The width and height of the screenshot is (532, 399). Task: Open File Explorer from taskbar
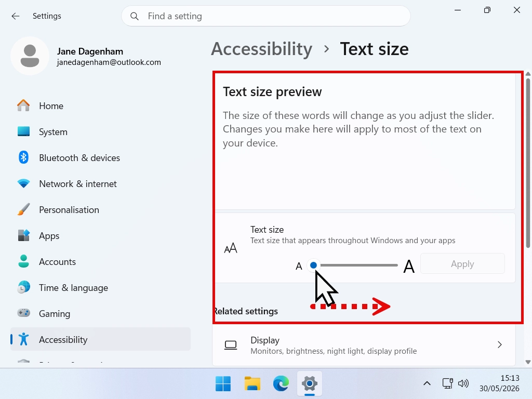[x=252, y=384]
